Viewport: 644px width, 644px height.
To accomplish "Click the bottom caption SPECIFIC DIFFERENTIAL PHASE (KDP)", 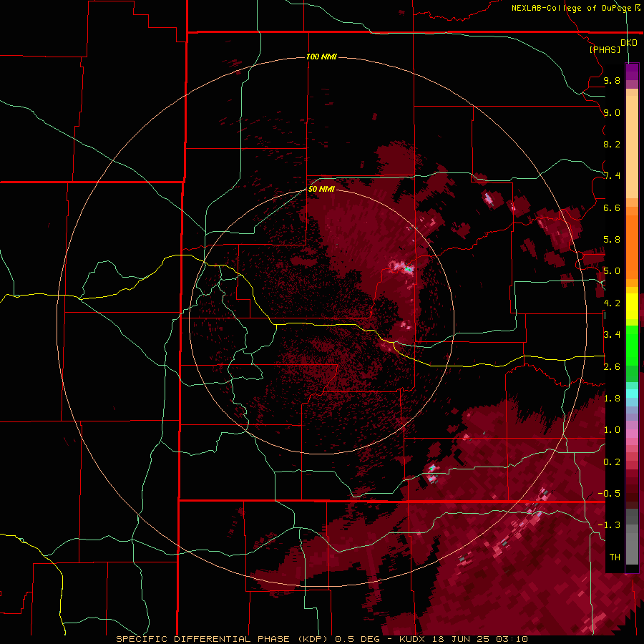I will 222,639.
